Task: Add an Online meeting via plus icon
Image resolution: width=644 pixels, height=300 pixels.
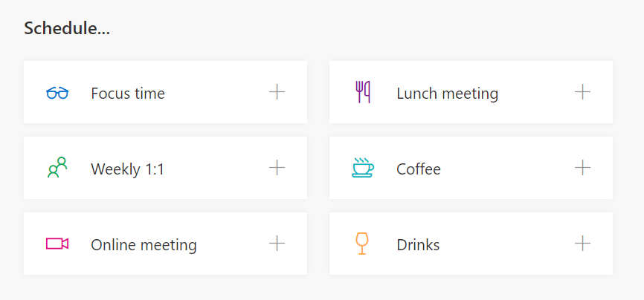Action: 277,244
